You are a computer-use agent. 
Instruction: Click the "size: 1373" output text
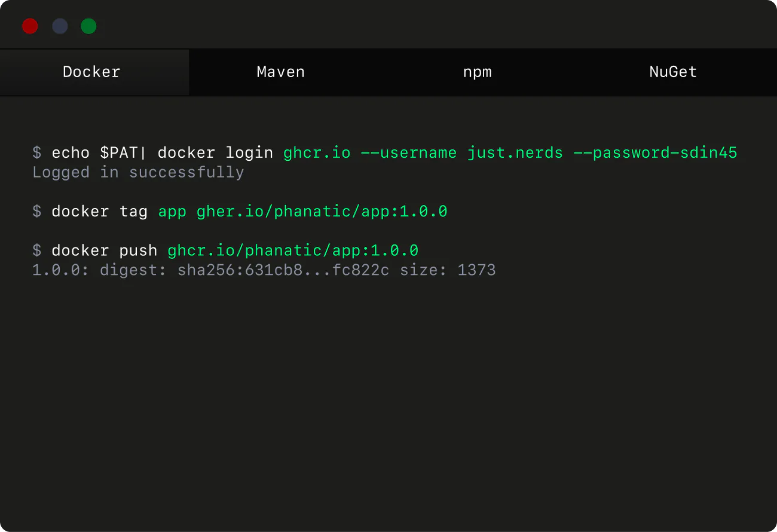448,270
